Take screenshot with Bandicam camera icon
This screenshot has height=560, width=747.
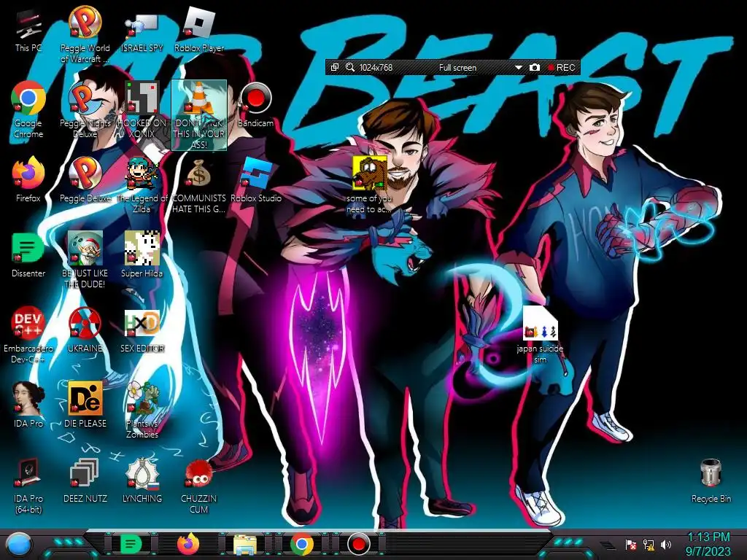[535, 68]
